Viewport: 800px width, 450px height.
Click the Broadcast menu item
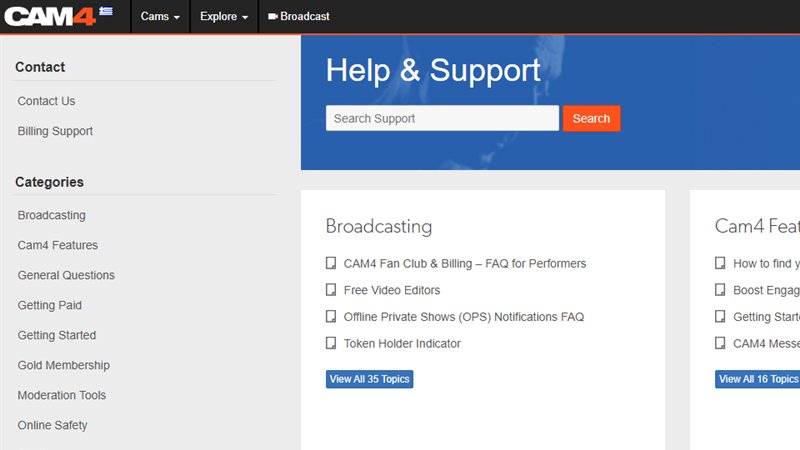(299, 16)
